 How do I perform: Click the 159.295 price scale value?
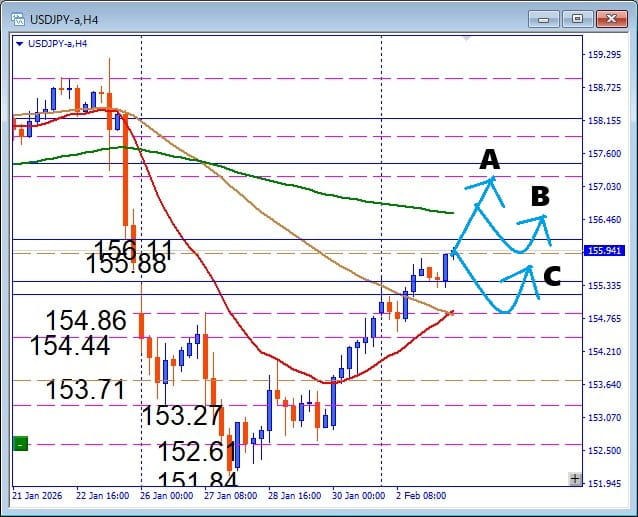pyautogui.click(x=605, y=55)
